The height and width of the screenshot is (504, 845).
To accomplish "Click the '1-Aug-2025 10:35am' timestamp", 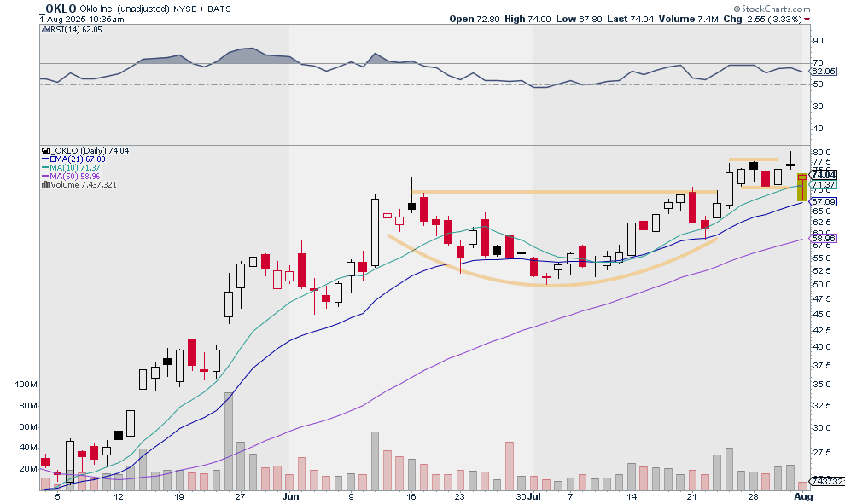I will coord(82,19).
